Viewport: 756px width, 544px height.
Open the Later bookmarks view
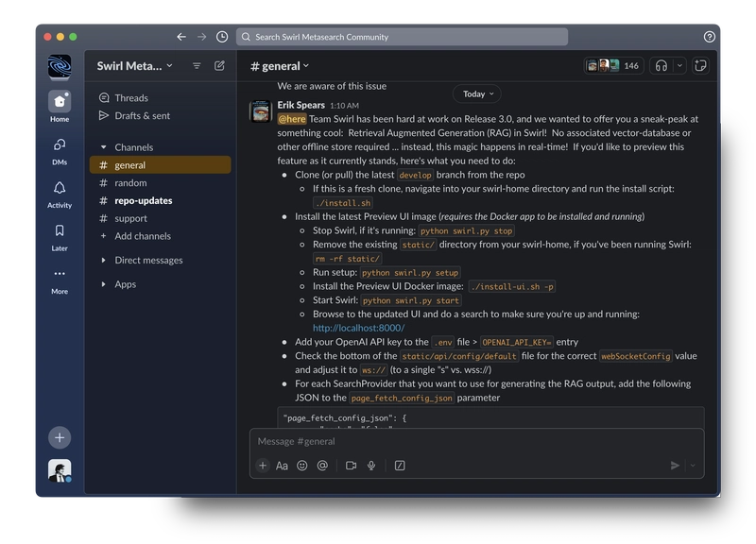[x=60, y=238]
